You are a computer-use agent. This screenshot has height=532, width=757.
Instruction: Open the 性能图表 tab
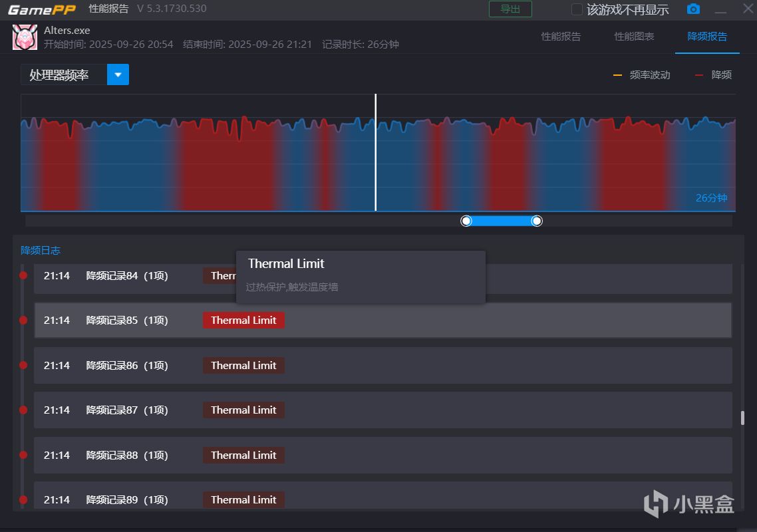tap(634, 37)
